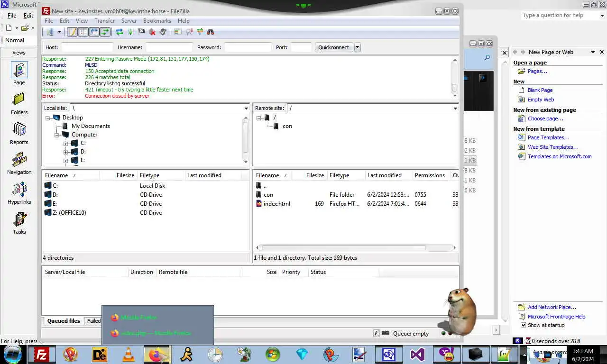
Task: Click the Username input field
Action: tap(169, 47)
